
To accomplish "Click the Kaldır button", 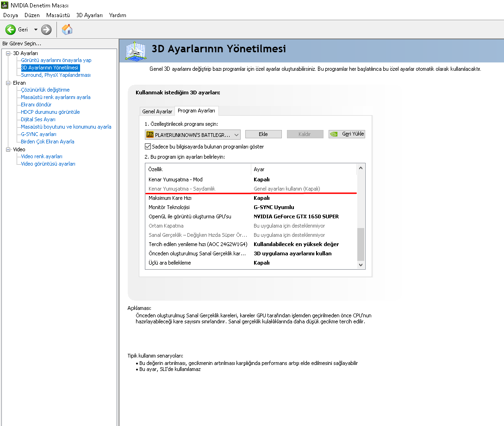I will [305, 134].
